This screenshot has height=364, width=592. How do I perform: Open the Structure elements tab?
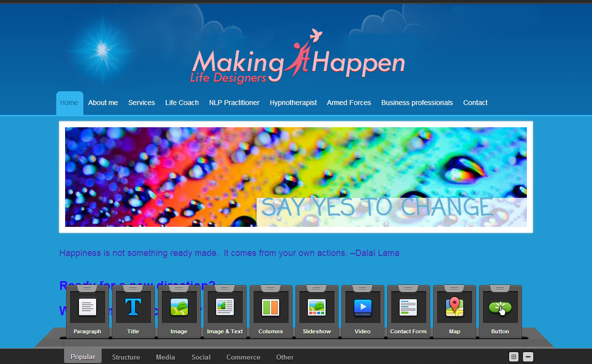click(126, 357)
